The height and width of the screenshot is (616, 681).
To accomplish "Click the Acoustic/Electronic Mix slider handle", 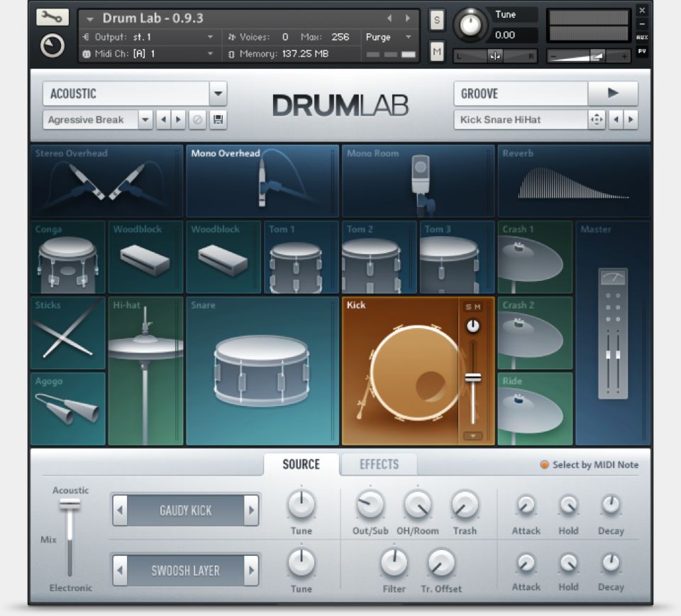I will 70,505.
